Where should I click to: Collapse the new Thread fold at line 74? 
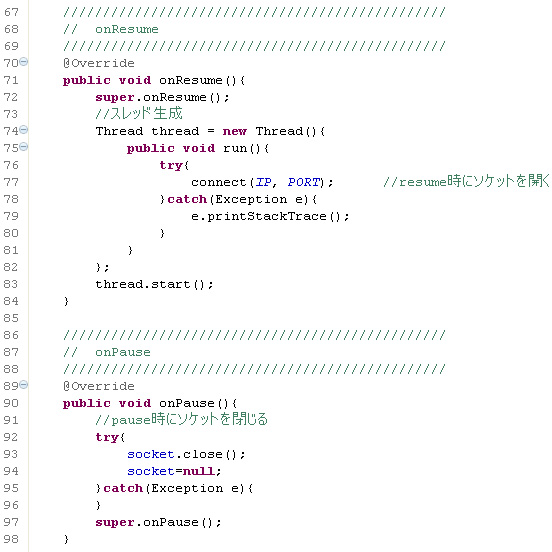pos(24,130)
